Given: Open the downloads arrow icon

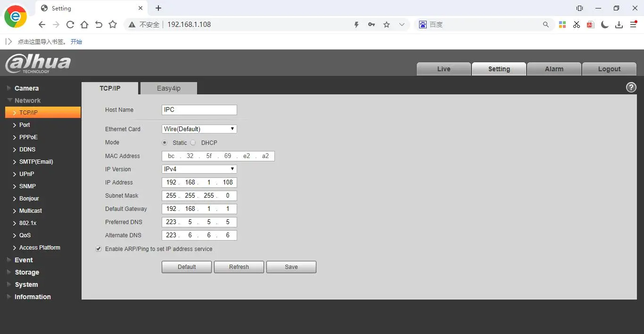Looking at the screenshot, I should tap(619, 25).
